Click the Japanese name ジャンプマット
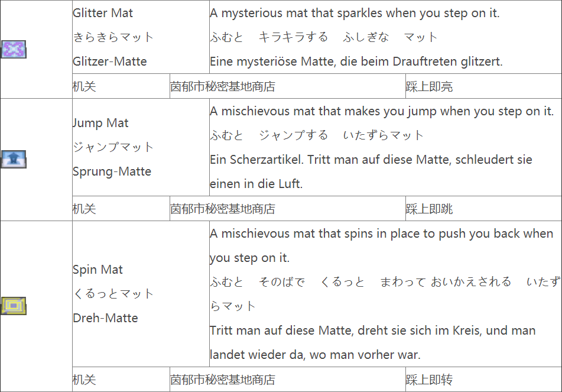 coord(113,147)
